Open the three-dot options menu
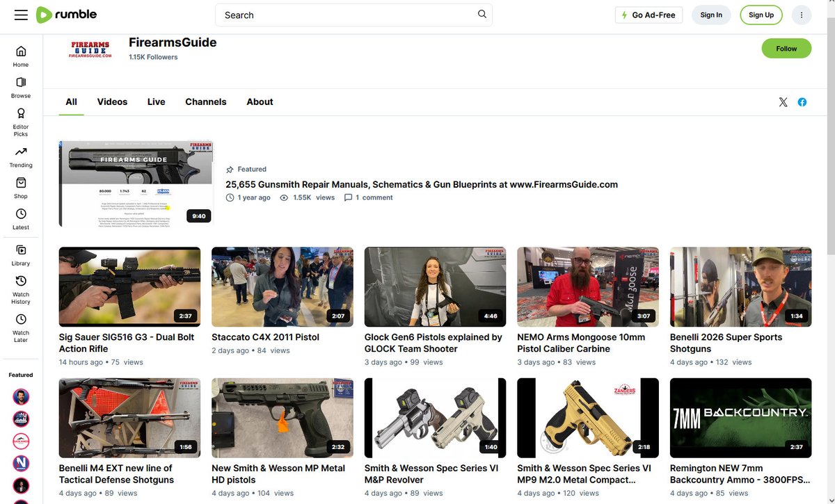The height and width of the screenshot is (504, 835). pyautogui.click(x=802, y=15)
